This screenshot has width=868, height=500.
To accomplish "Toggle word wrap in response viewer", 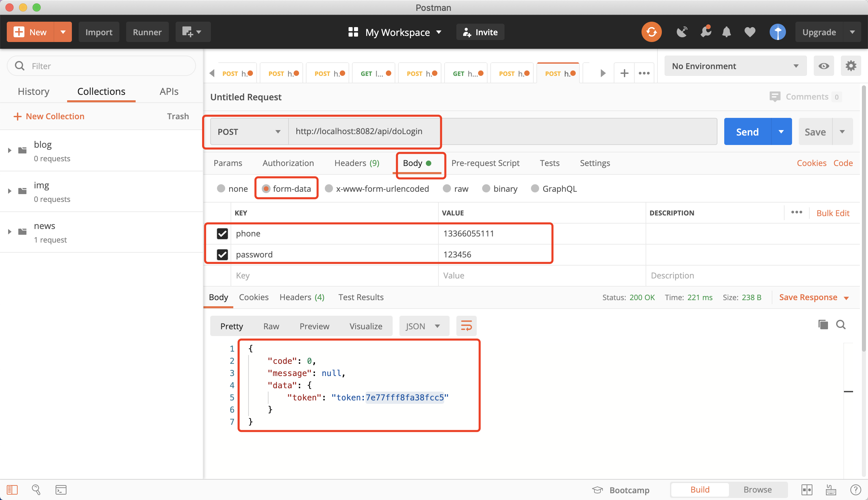I will (466, 326).
